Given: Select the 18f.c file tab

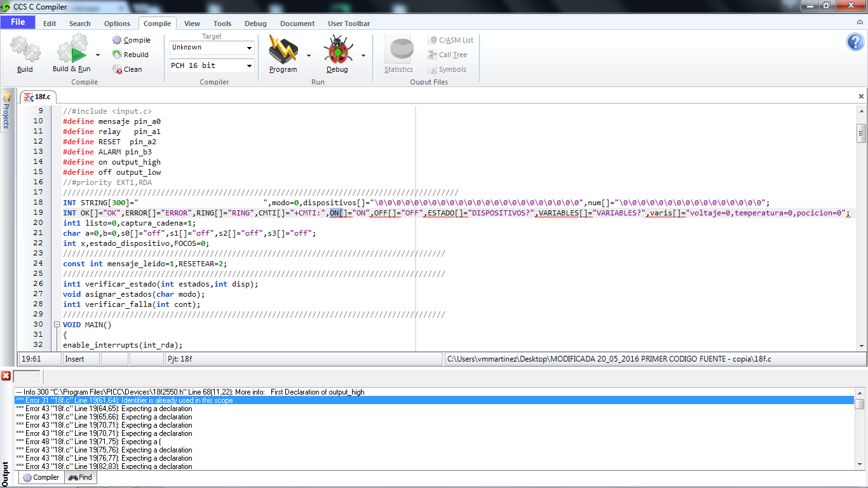Looking at the screenshot, I should (x=38, y=97).
